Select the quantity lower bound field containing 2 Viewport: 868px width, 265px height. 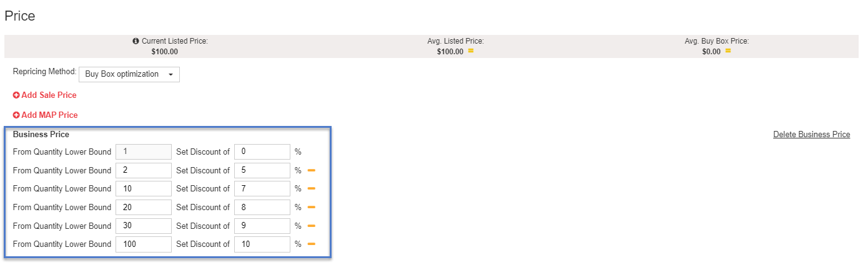pyautogui.click(x=144, y=170)
